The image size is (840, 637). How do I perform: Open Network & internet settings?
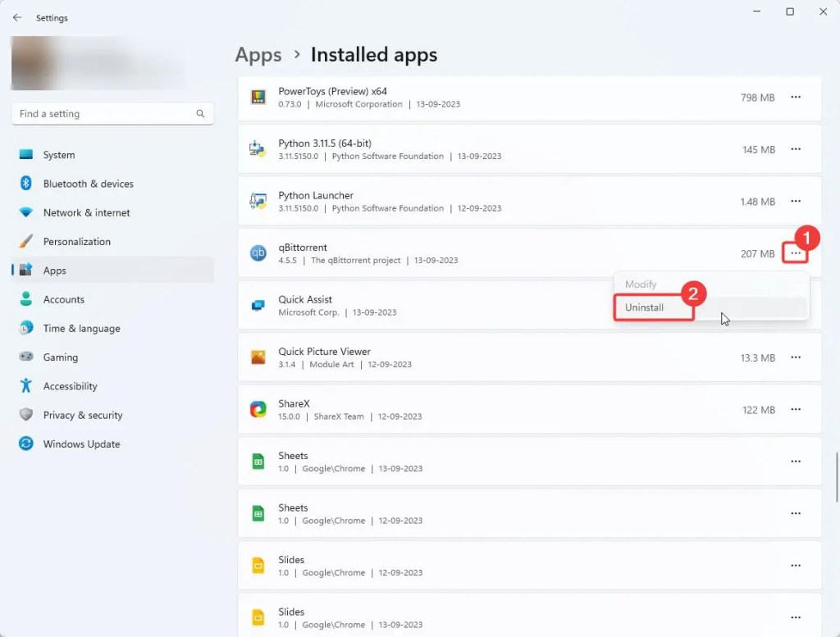112,212
